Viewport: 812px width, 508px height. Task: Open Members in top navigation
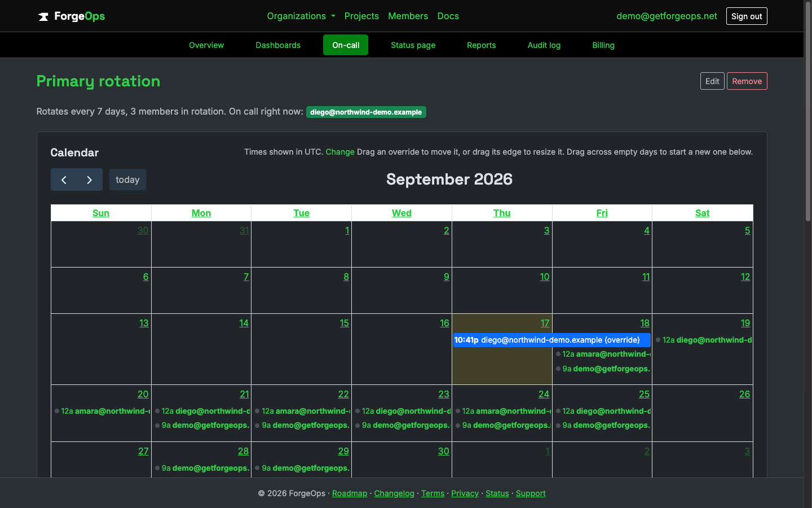(408, 16)
